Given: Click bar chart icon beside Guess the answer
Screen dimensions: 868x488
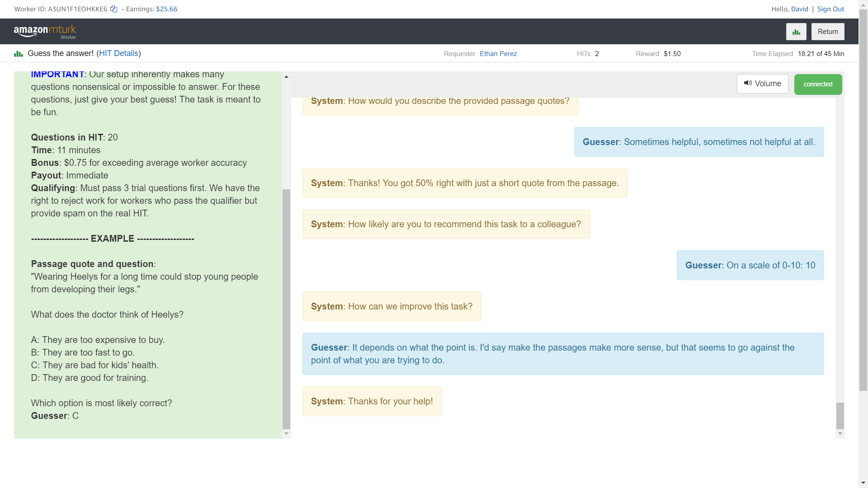Looking at the screenshot, I should pyautogui.click(x=19, y=54).
